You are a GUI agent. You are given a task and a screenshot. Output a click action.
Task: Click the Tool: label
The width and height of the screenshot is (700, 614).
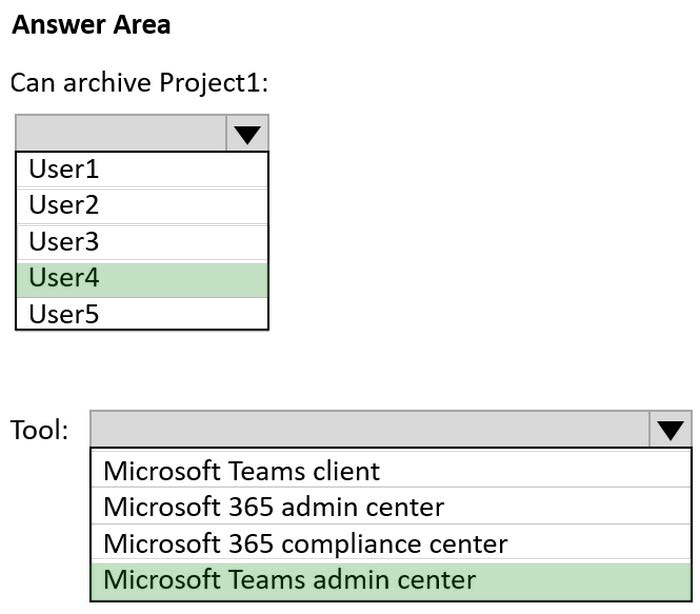[x=39, y=430]
